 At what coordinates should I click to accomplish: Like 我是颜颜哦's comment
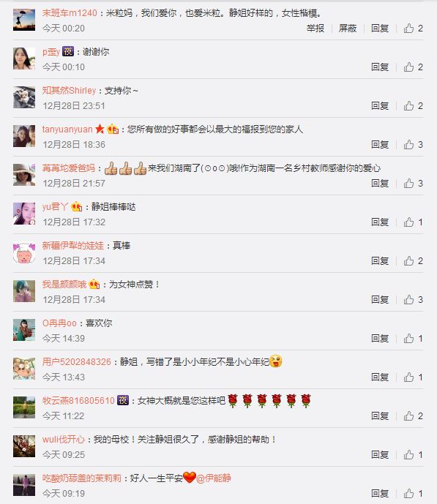(x=413, y=300)
